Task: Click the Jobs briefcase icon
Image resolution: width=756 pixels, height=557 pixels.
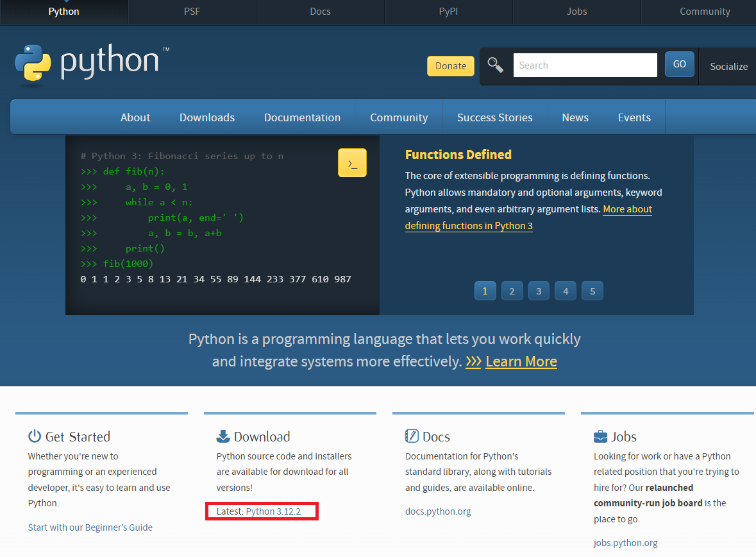Action: [600, 436]
